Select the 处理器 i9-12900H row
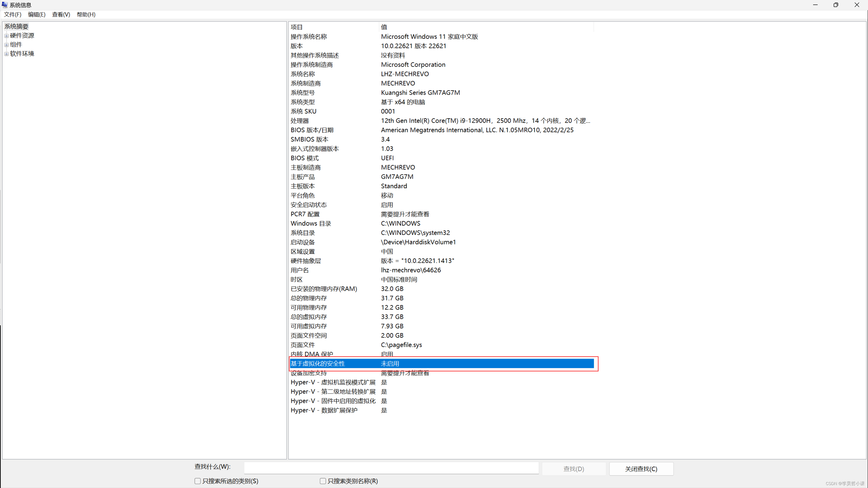Screen dimensions: 868x488 tap(441, 121)
